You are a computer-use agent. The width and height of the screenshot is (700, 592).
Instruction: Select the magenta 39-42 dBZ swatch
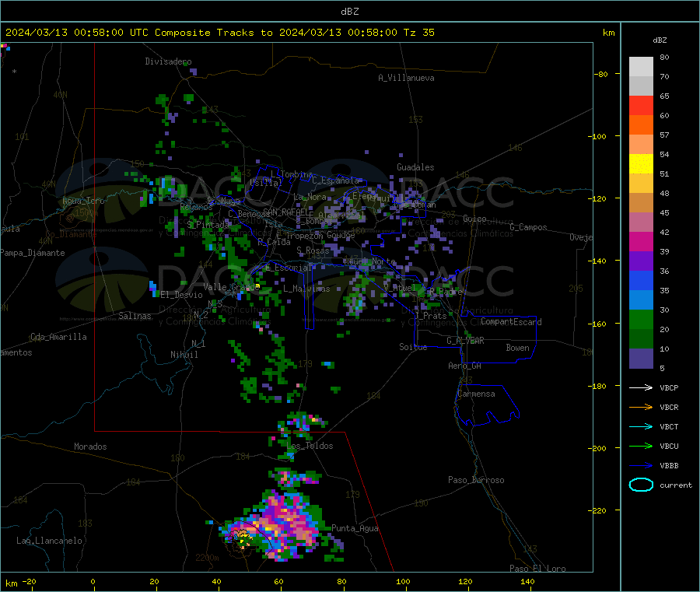coord(641,241)
